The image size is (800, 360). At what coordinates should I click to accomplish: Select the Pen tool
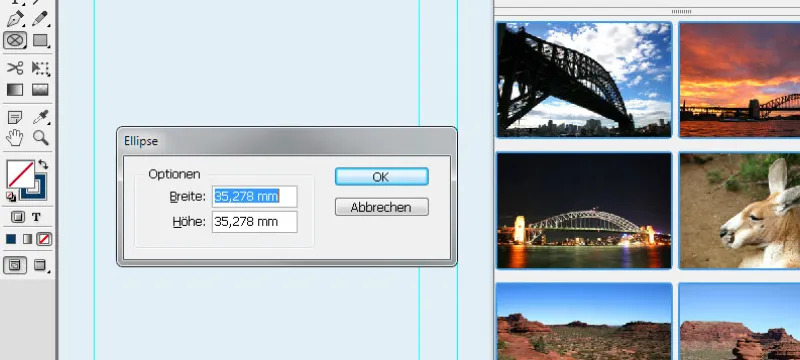(x=15, y=18)
